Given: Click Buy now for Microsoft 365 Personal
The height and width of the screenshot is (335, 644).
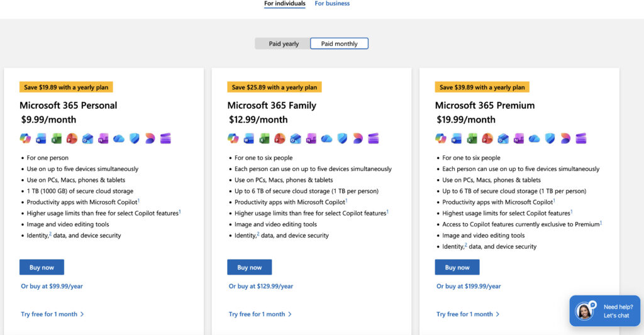Looking at the screenshot, I should click(x=42, y=267).
